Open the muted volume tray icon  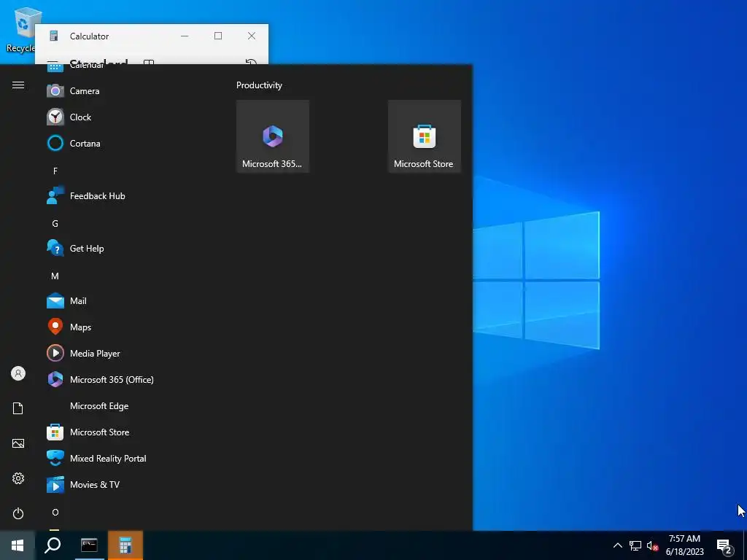click(653, 545)
